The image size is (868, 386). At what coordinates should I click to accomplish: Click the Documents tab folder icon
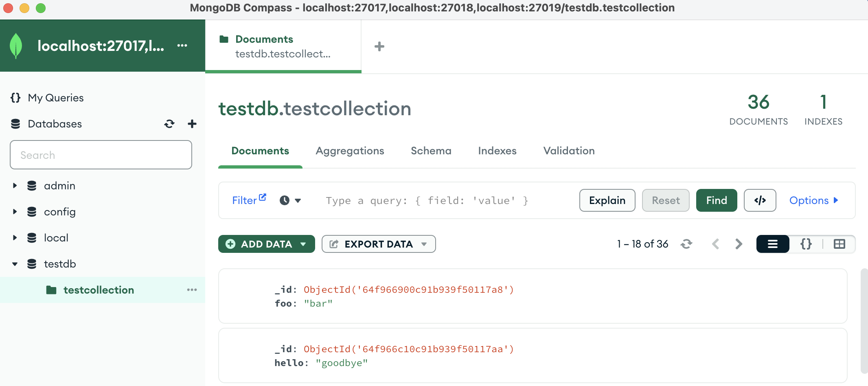point(224,39)
